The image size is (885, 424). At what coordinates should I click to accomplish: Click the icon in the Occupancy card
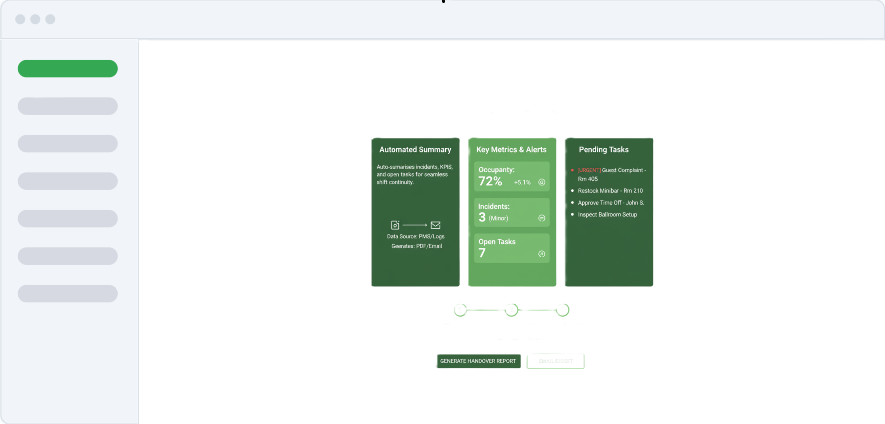pos(541,182)
